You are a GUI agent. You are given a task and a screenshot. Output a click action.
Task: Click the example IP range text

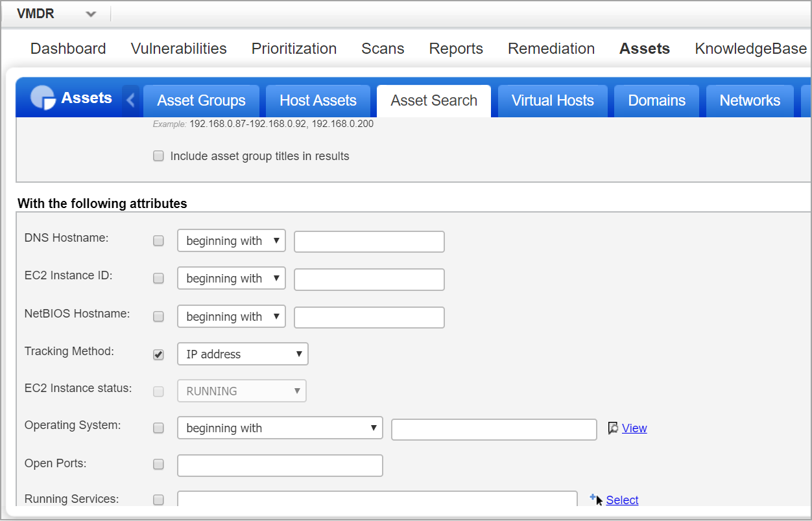tap(281, 124)
